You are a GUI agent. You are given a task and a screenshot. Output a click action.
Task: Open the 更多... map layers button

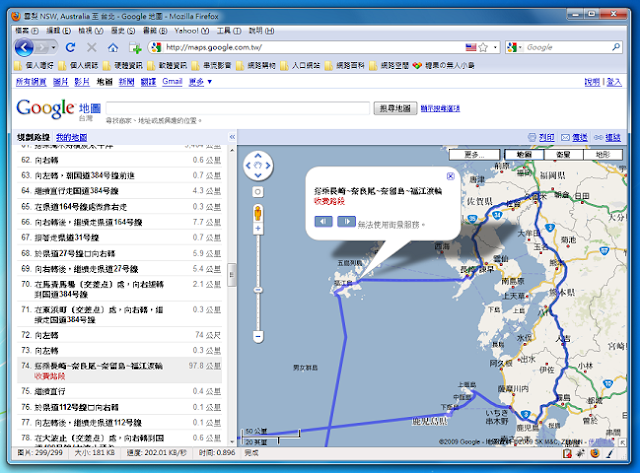[x=474, y=155]
